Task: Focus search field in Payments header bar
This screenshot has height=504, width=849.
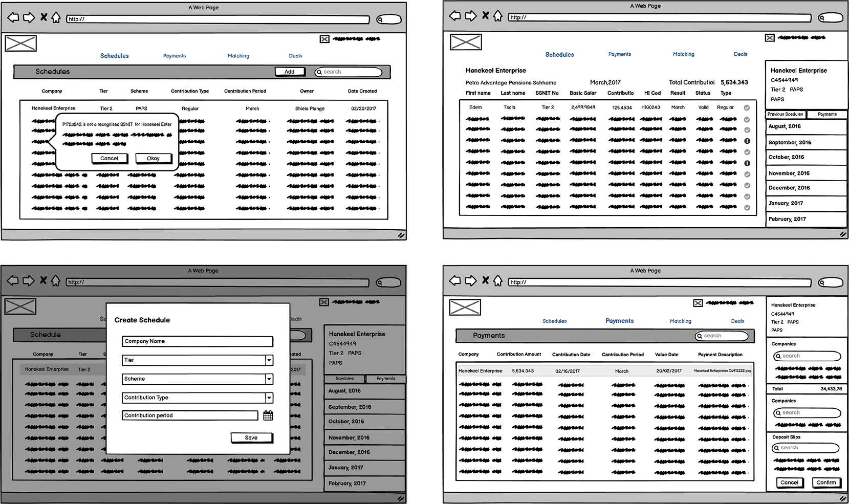Action: click(x=722, y=336)
